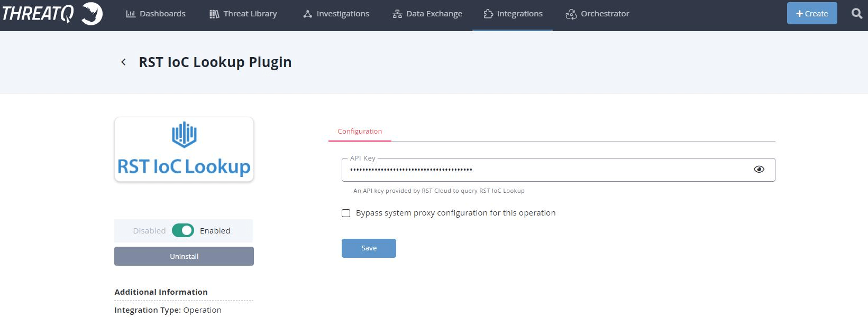Click the Create button

(812, 14)
